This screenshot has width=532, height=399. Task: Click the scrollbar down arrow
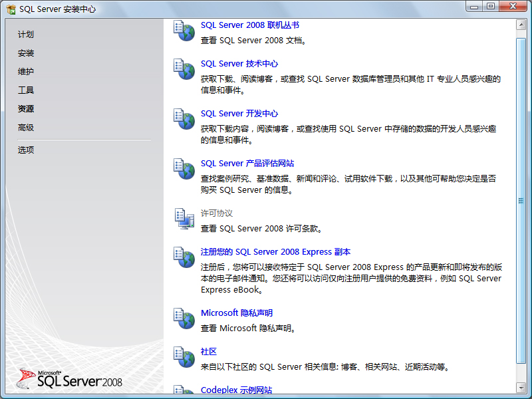point(521,387)
